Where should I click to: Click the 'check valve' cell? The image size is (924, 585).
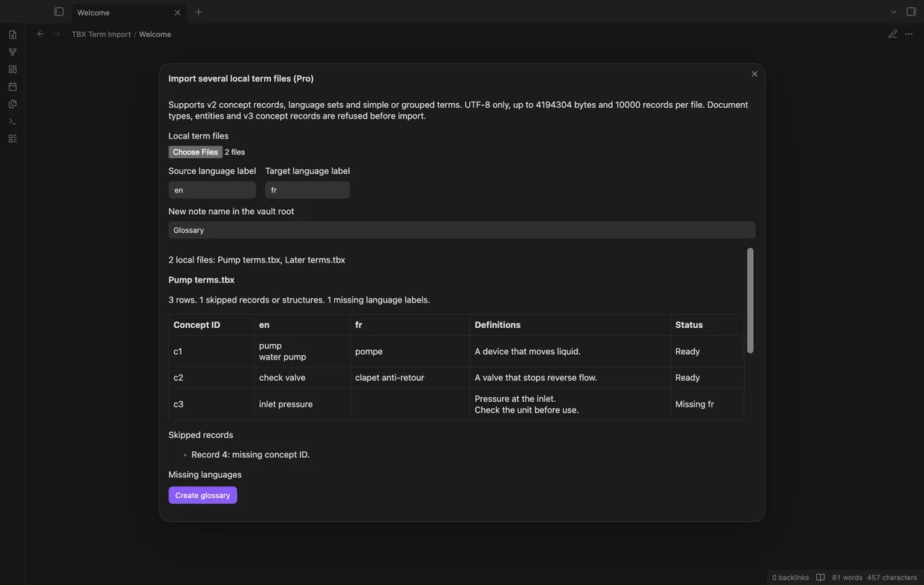pyautogui.click(x=302, y=378)
